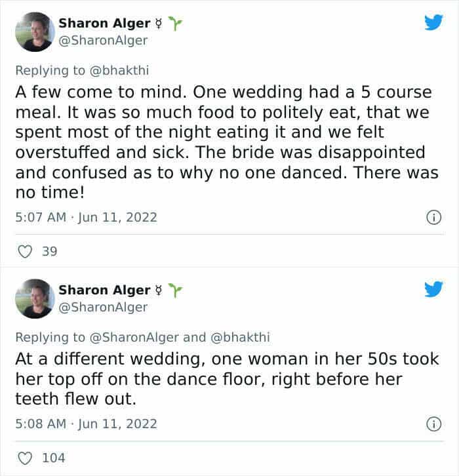Screen dimensions: 459x476
Task: Open the info icon beside the 5:08 AM timestamp
Action: (x=433, y=424)
